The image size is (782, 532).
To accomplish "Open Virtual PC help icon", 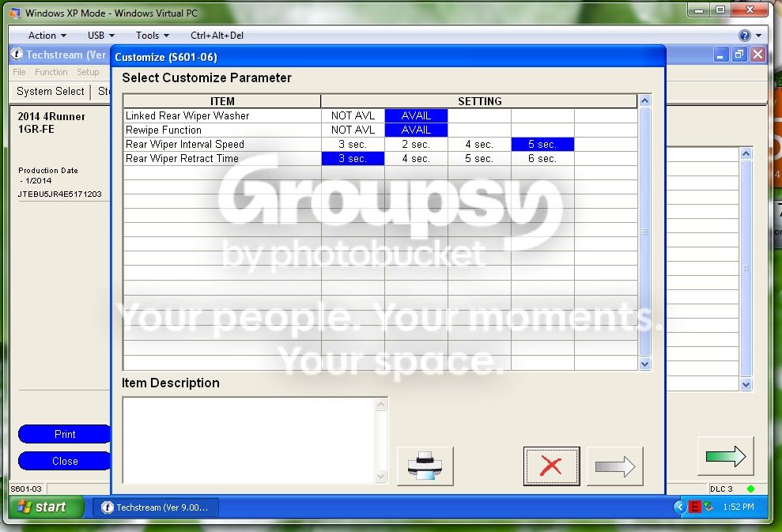I will 745,36.
